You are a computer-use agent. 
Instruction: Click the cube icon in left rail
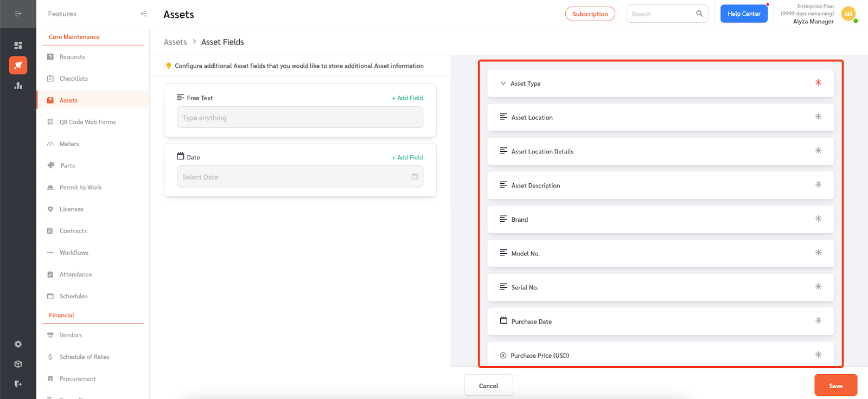18,364
